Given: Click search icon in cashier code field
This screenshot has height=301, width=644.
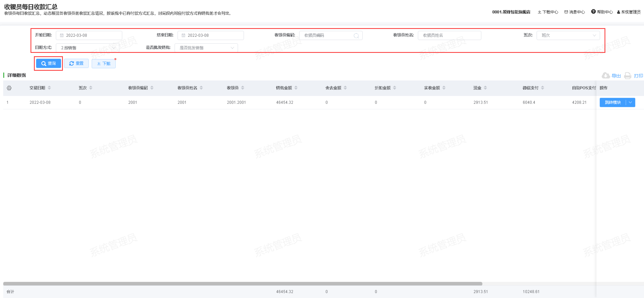Looking at the screenshot, I should pos(356,35).
